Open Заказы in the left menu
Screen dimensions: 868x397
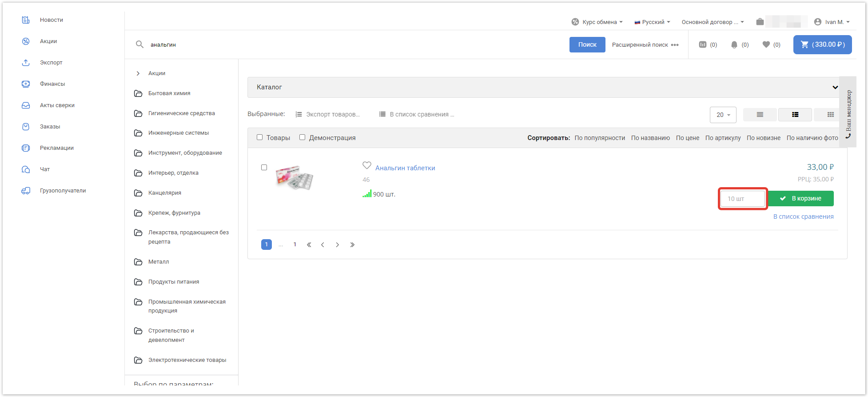pyautogui.click(x=50, y=127)
